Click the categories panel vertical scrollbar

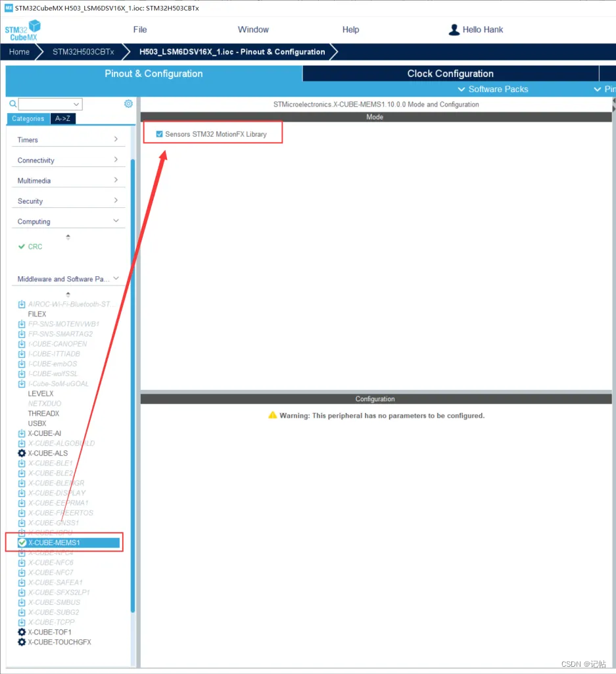click(133, 385)
